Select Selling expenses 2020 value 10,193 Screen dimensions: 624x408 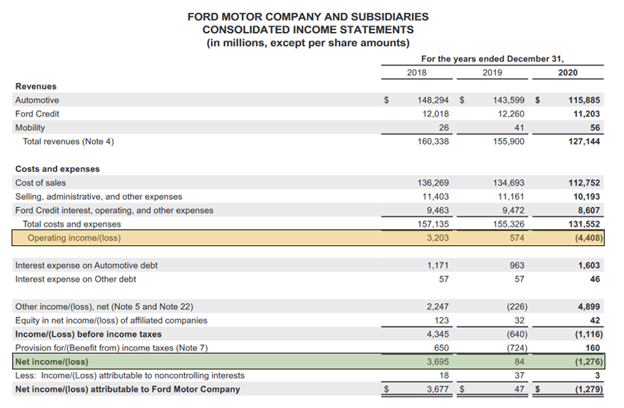tap(587, 197)
